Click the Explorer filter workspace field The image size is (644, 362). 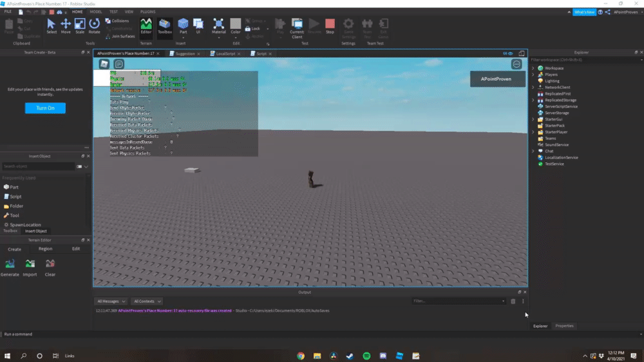585,60
